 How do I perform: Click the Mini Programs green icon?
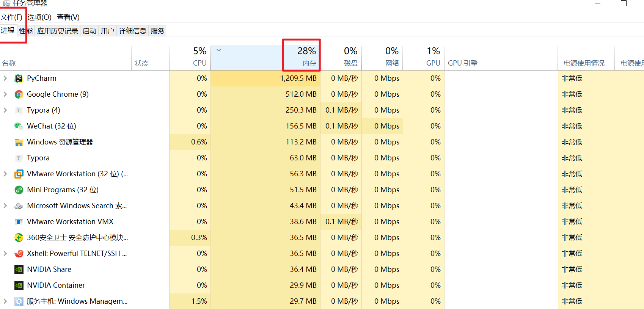(x=19, y=190)
